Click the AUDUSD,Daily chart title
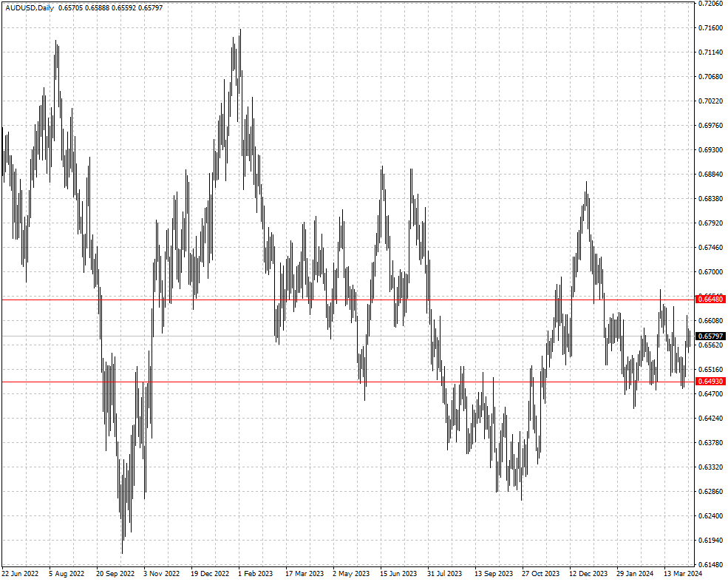 pyautogui.click(x=30, y=8)
